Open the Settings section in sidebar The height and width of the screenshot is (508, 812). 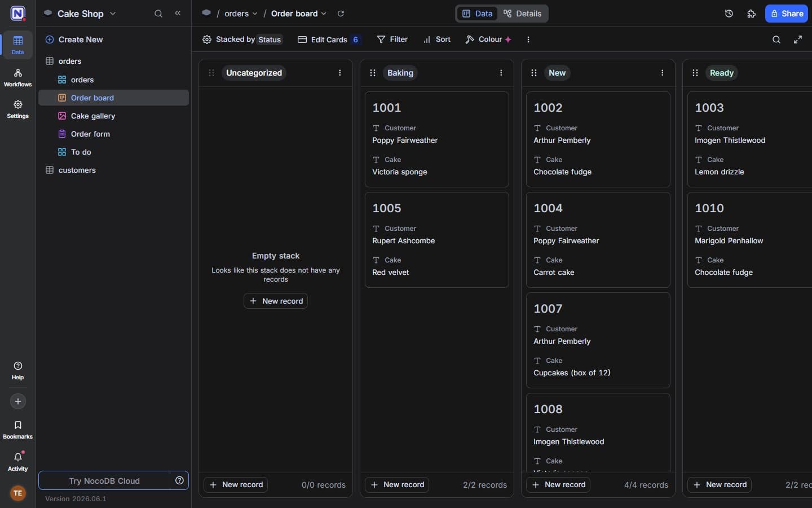tap(17, 110)
